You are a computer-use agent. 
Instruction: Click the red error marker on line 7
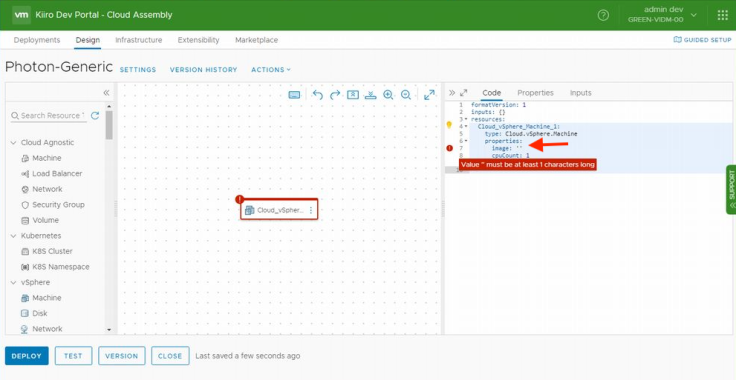pyautogui.click(x=450, y=148)
